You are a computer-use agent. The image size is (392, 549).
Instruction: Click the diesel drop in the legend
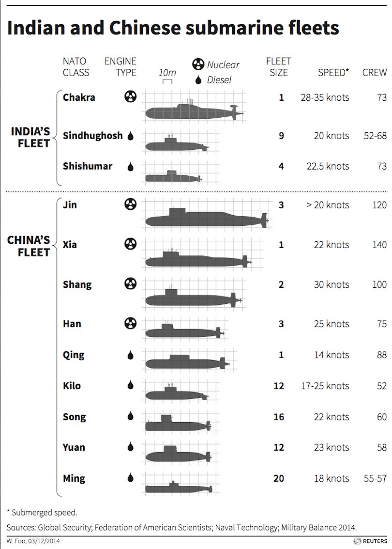198,80
